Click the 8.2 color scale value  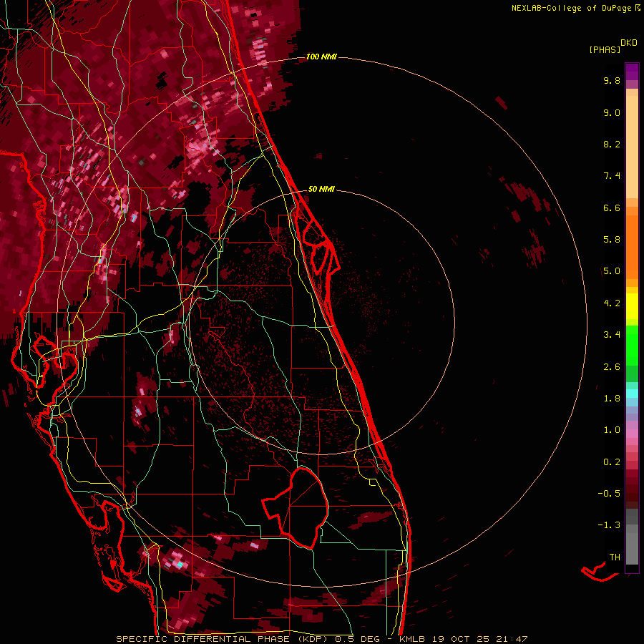click(x=612, y=144)
